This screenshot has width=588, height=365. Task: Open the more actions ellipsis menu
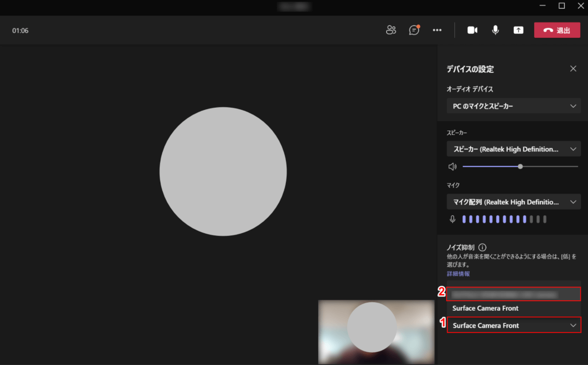pyautogui.click(x=437, y=30)
